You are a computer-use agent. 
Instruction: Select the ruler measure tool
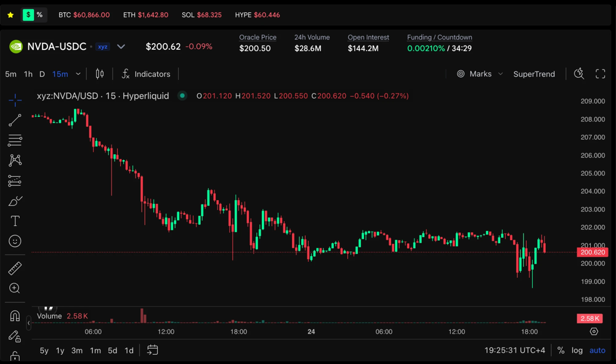pyautogui.click(x=15, y=269)
